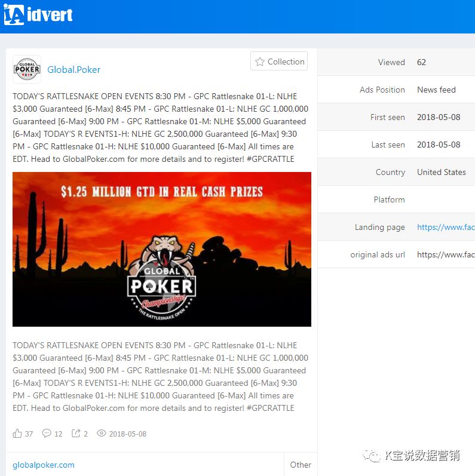
Task: Click the original ads url value
Action: tap(446, 254)
